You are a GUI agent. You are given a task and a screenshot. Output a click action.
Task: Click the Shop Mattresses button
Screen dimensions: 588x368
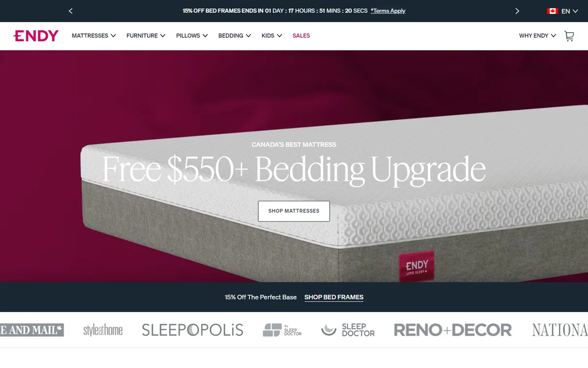click(294, 211)
